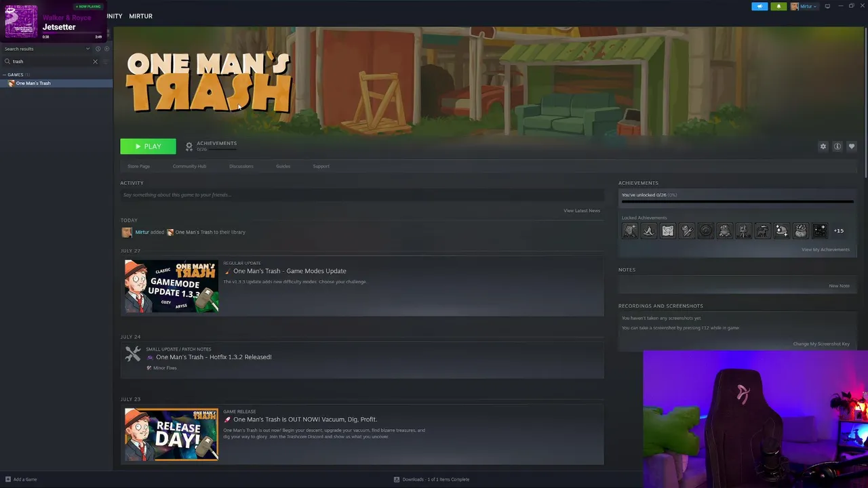Open game info circle icon

coord(837,146)
